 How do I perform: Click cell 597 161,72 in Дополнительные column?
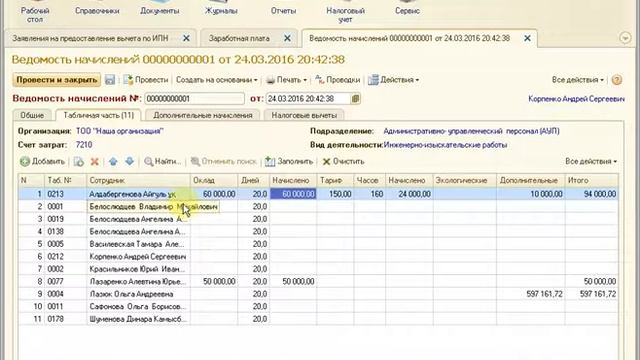(531, 294)
